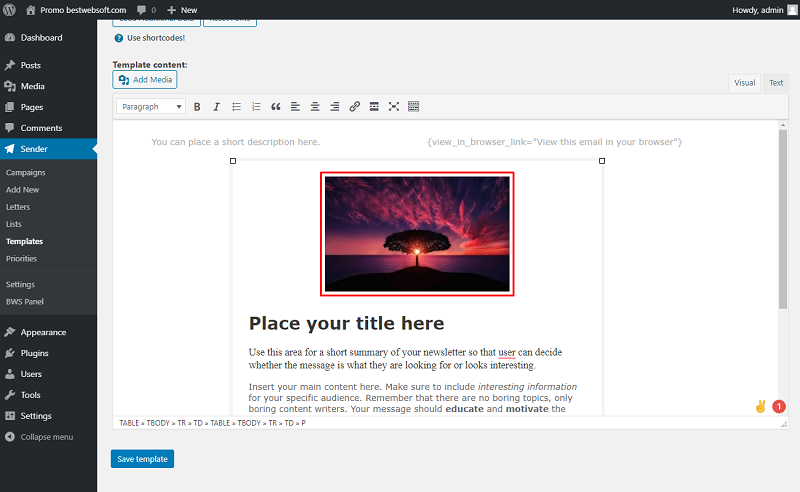Screen dimensions: 800x492
Task: Toggle Italic formatting in editor toolbar
Action: click(x=216, y=107)
